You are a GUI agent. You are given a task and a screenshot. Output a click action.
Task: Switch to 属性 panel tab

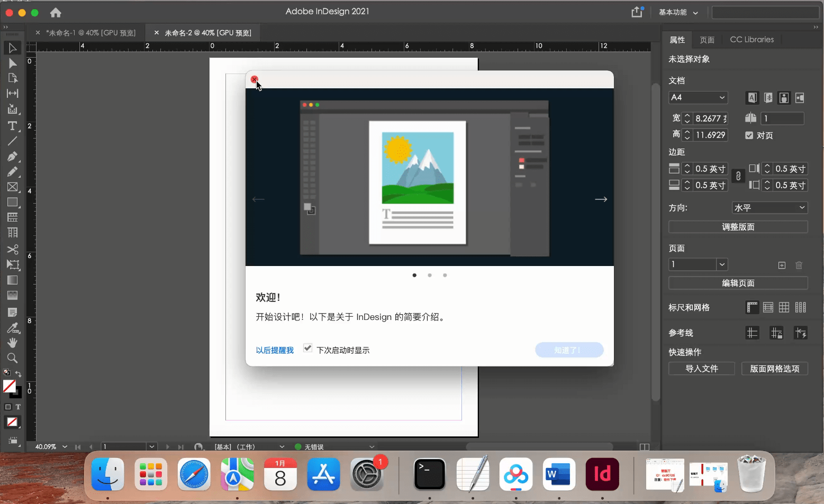(x=677, y=40)
